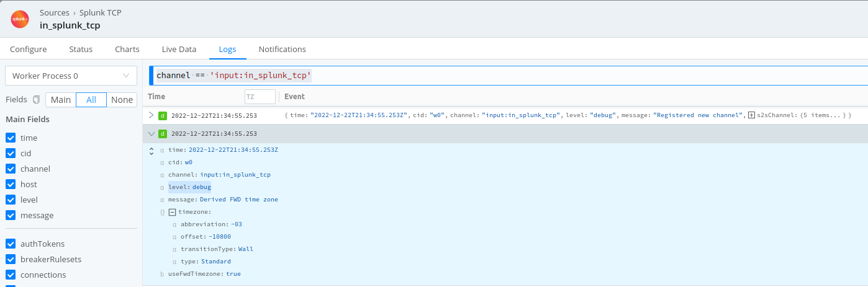Image resolution: width=868 pixels, height=287 pixels.
Task: Click the type icon before 'type: Standard'
Action: 174,262
